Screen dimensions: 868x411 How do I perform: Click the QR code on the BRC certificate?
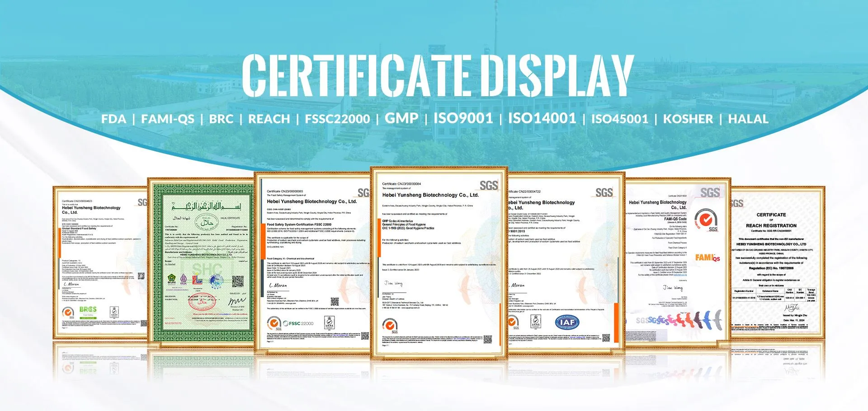[141, 276]
